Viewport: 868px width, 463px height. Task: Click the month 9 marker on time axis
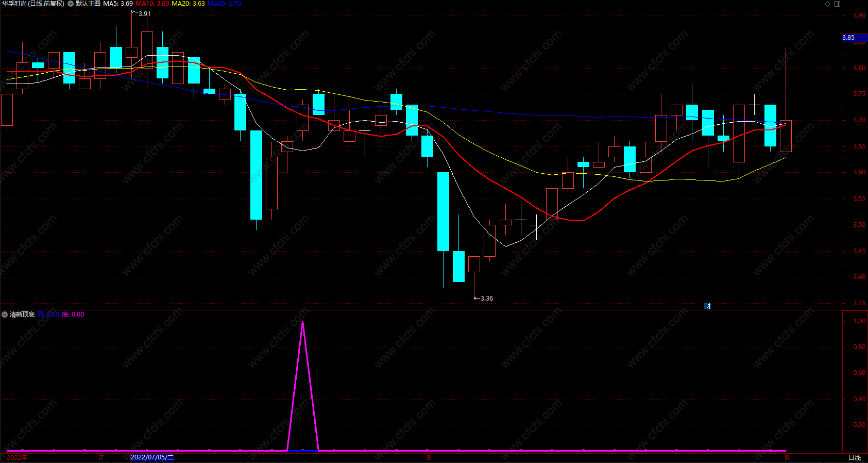tap(787, 458)
